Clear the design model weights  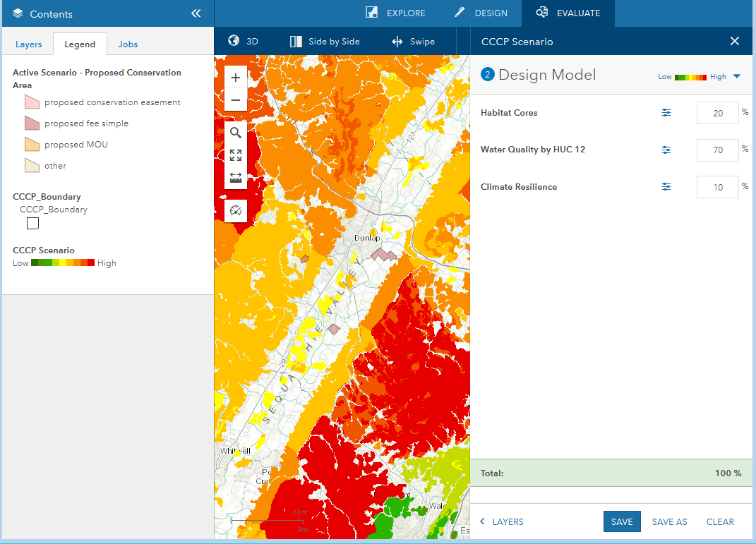[720, 522]
